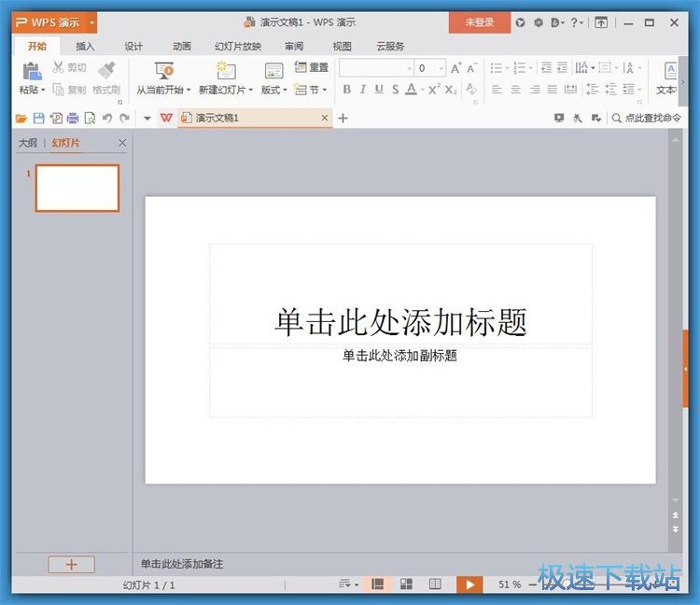Open the font name dropdown

[409, 68]
